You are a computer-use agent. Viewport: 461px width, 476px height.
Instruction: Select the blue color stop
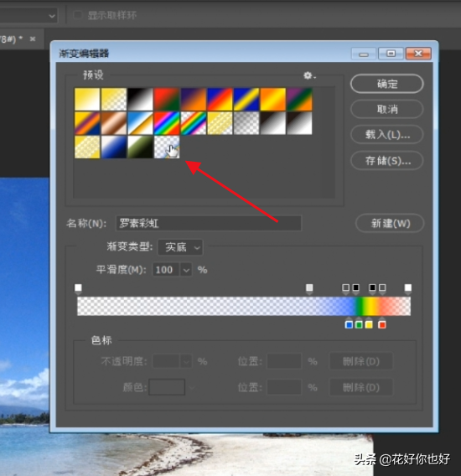349,324
